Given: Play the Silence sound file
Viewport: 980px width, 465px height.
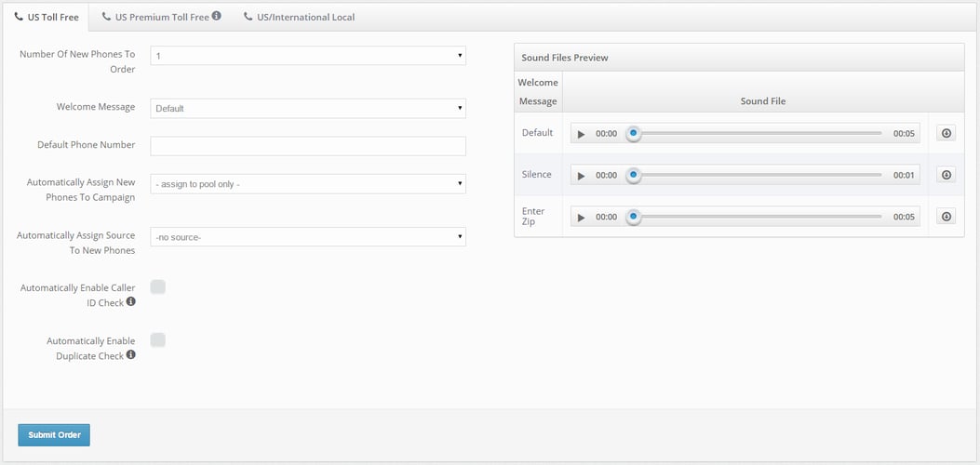Looking at the screenshot, I should tap(582, 175).
